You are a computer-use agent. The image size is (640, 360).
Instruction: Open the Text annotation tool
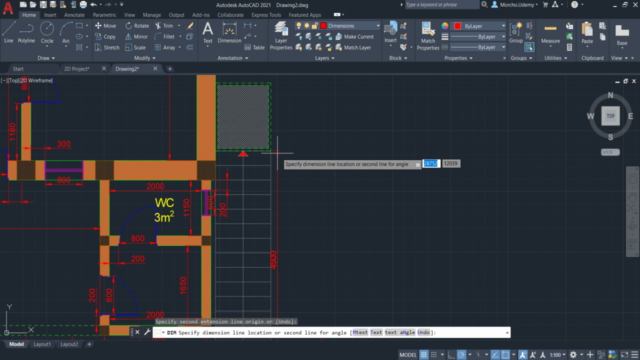click(208, 33)
